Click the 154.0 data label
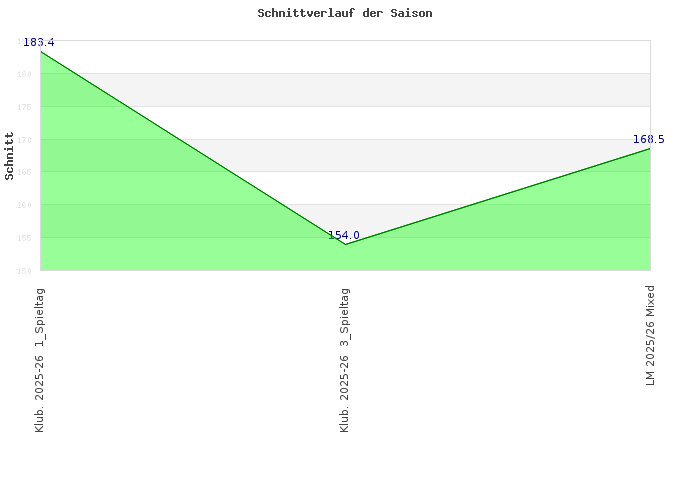 [344, 236]
